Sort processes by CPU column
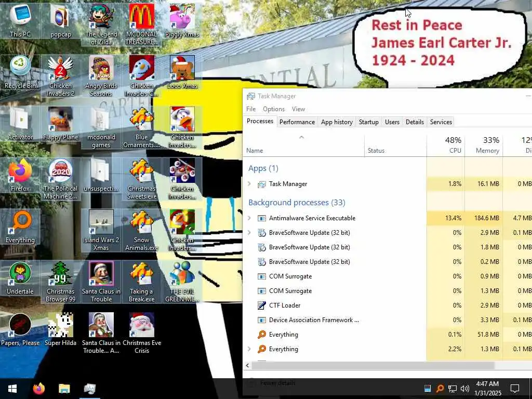 [x=446, y=145]
